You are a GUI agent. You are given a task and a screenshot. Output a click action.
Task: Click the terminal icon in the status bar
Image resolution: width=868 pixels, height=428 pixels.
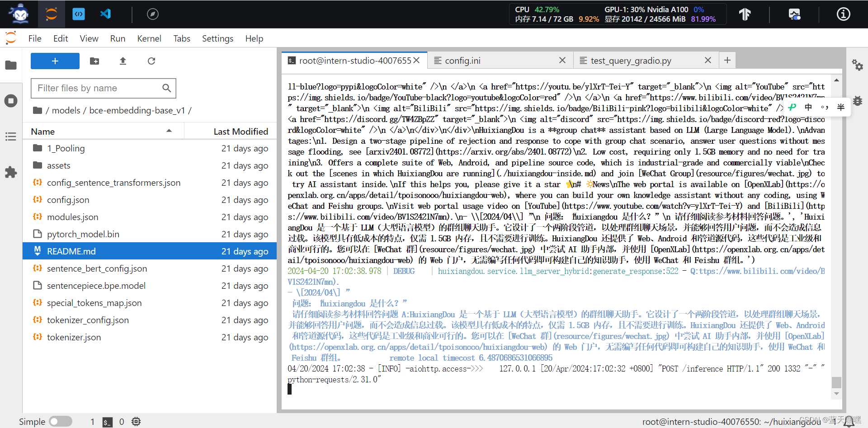(x=107, y=422)
